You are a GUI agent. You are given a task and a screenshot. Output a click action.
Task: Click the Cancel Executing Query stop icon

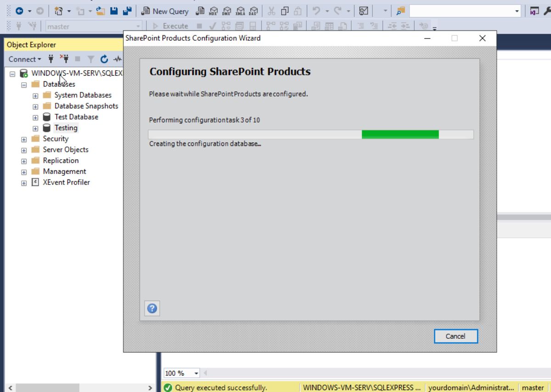point(199,26)
